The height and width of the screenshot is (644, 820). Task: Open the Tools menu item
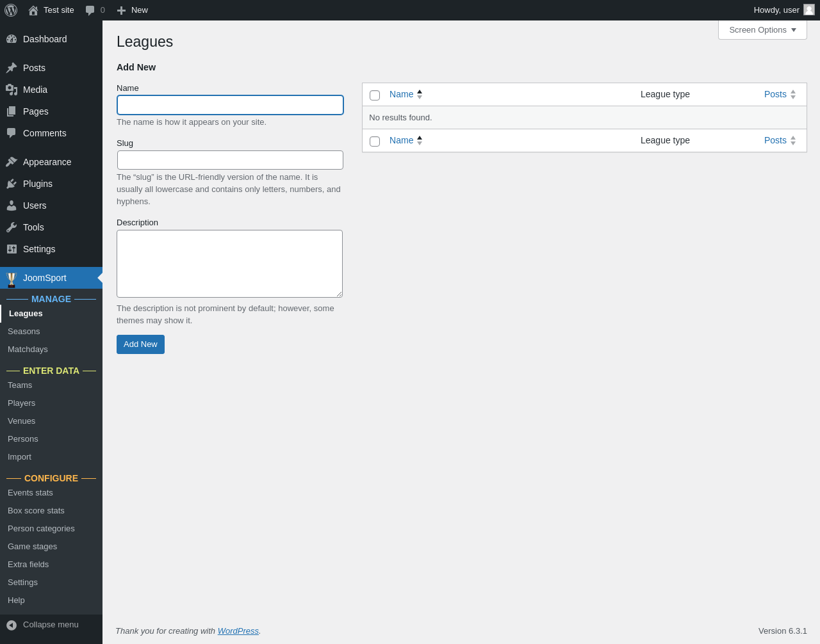point(51,227)
